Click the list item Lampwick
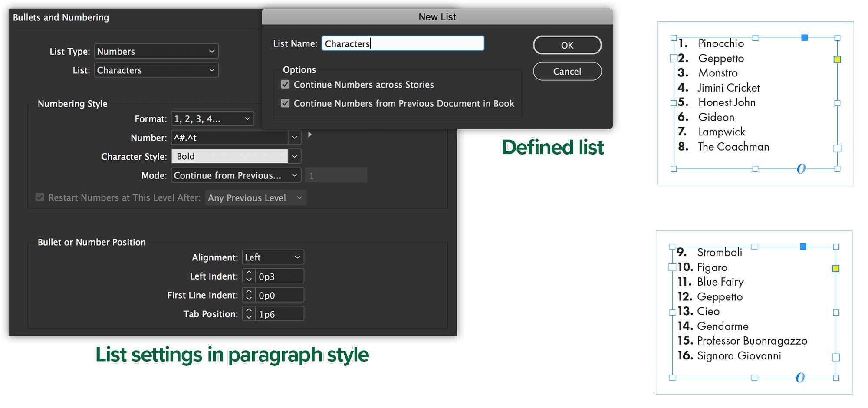The width and height of the screenshot is (868, 408). [x=722, y=132]
